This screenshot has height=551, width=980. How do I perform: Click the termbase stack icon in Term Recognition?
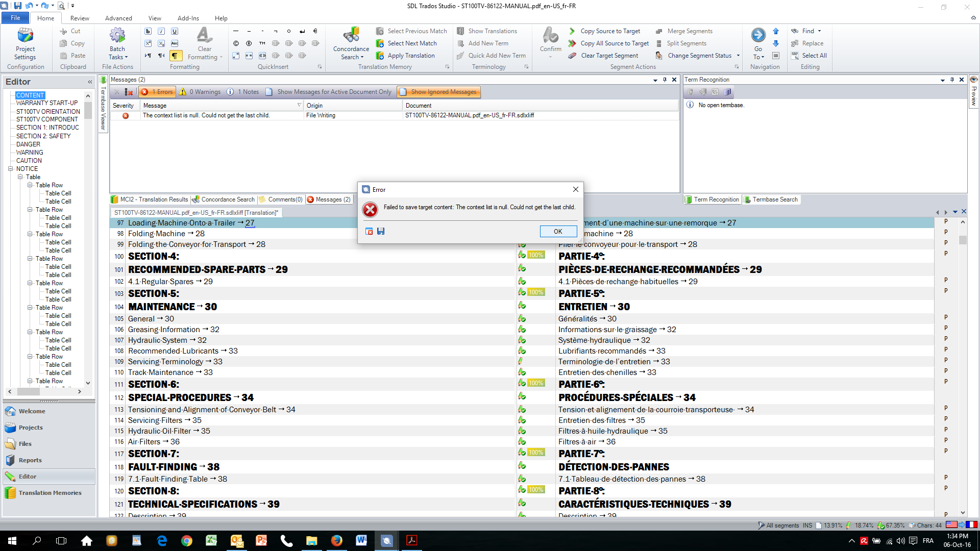click(728, 92)
